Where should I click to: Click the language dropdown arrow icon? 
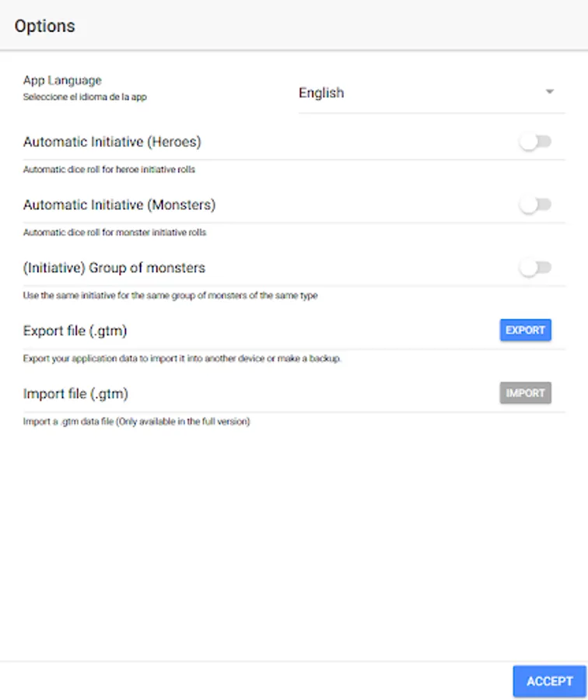[549, 92]
